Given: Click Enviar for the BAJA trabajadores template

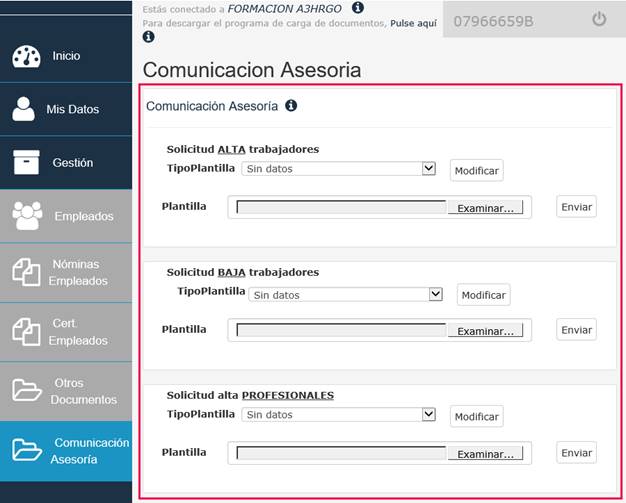Looking at the screenshot, I should [576, 330].
